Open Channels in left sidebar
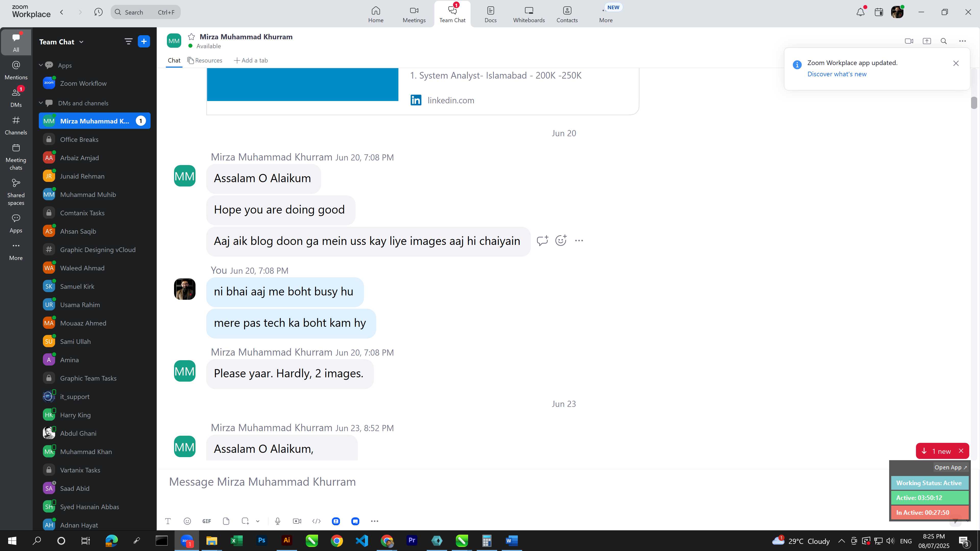980x551 pixels. [x=16, y=126]
